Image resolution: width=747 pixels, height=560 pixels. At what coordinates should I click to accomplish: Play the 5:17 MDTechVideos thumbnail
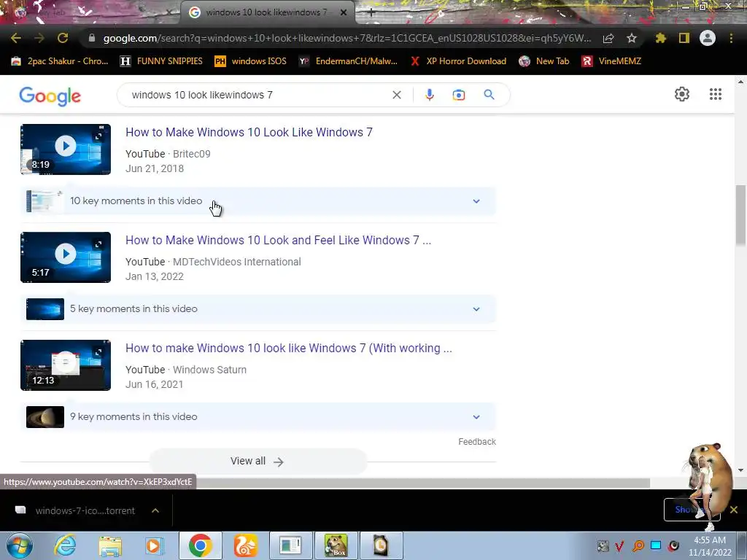point(66,257)
